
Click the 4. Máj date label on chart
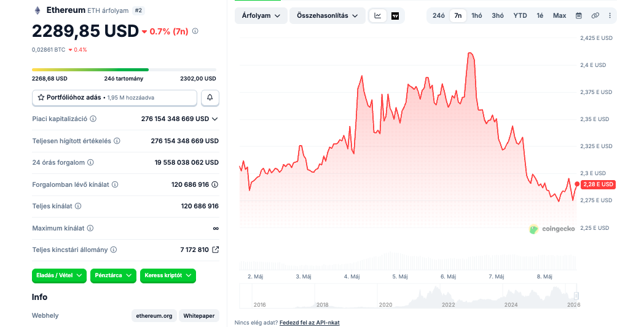point(352,277)
